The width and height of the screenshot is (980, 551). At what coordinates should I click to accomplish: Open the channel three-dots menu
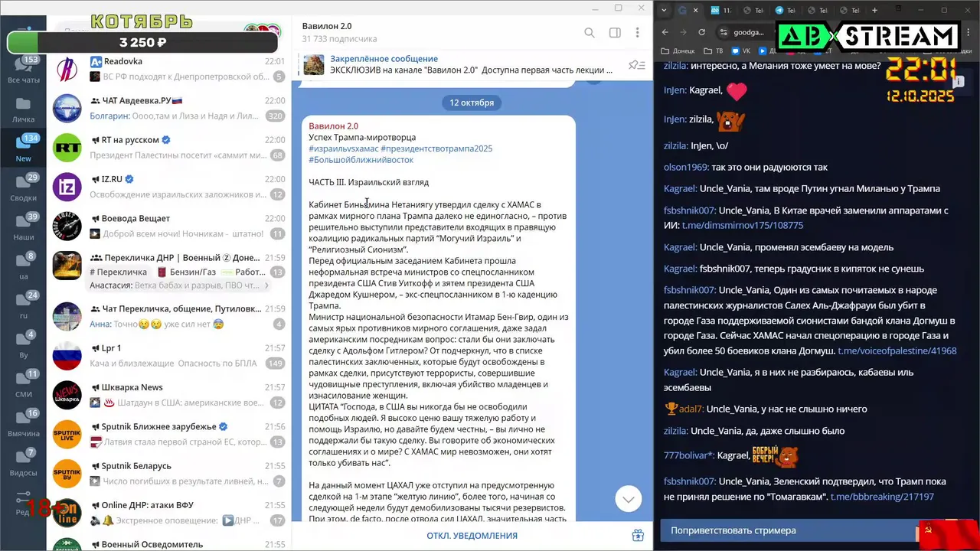(x=637, y=33)
